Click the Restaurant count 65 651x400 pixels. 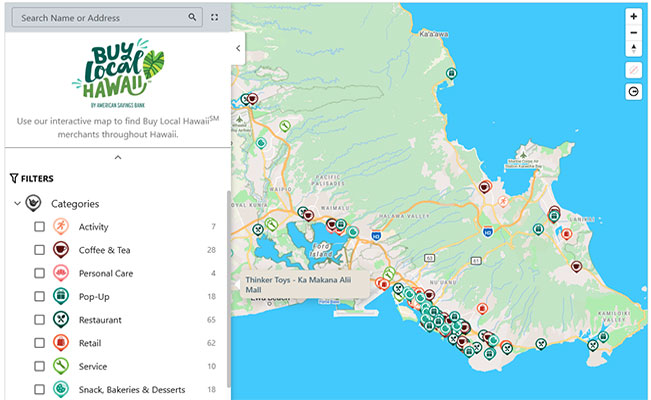[211, 319]
